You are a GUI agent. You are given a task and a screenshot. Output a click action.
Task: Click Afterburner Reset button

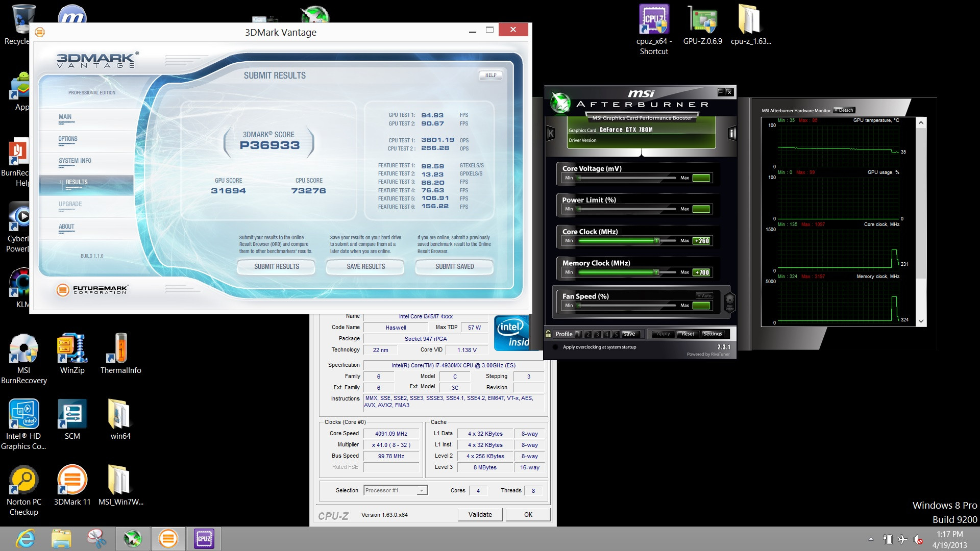click(x=688, y=334)
